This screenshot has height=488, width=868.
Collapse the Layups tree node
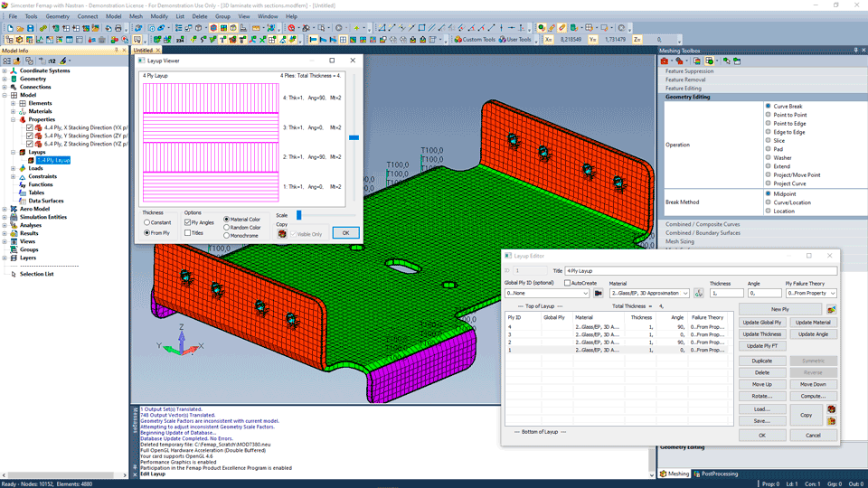(x=14, y=152)
